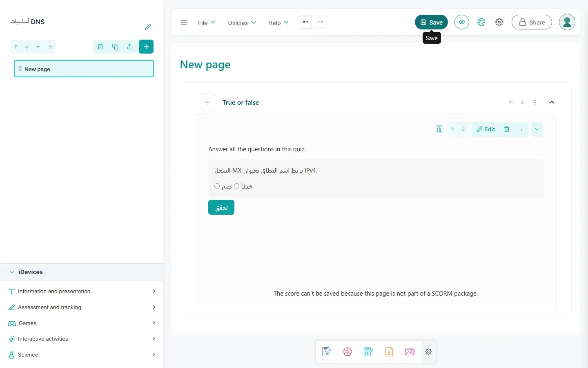588x368 pixels.
Task: Move page down in the navigation tree
Action: (27, 47)
